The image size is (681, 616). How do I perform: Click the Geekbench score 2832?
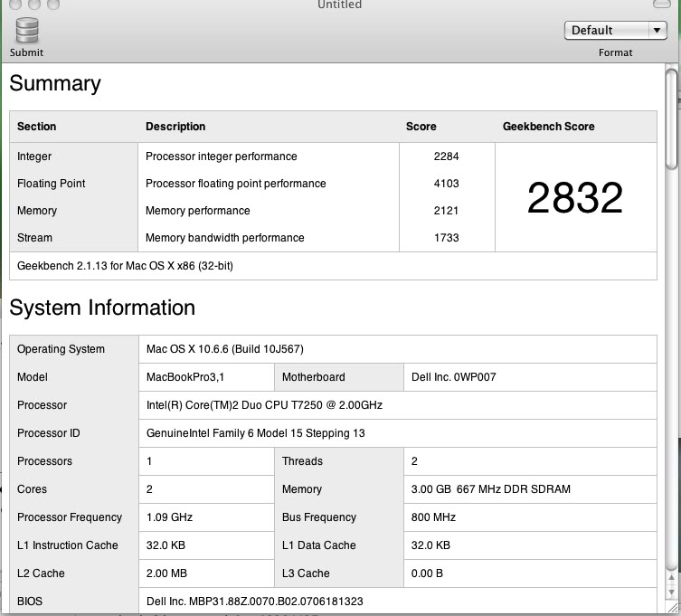pos(575,198)
